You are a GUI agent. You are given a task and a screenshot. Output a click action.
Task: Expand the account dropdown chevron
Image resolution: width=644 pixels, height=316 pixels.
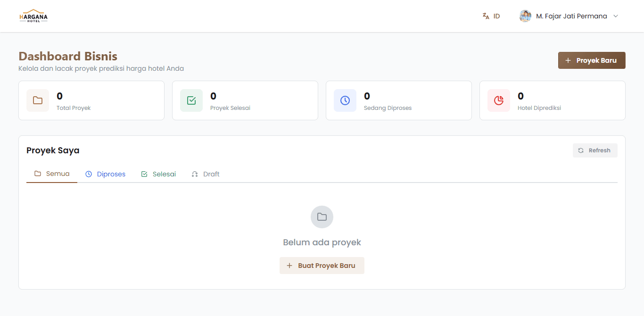point(615,16)
